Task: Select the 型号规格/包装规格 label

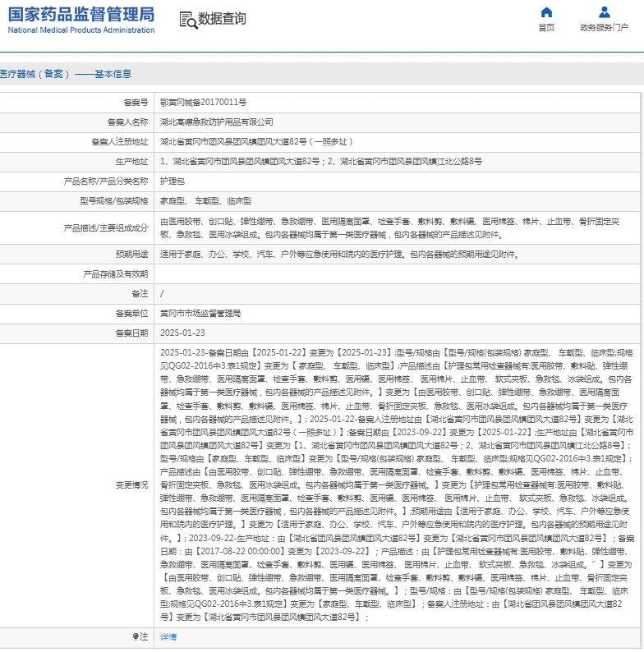Action: tap(114, 201)
